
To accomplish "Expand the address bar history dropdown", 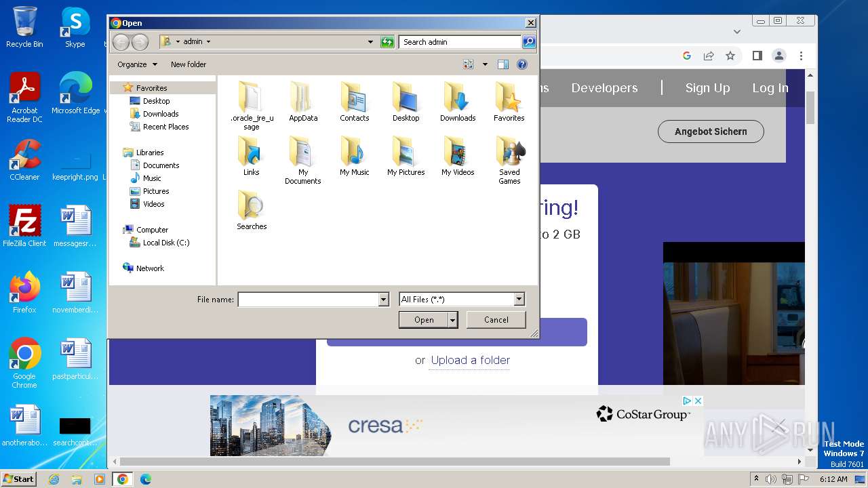I will (x=370, y=42).
